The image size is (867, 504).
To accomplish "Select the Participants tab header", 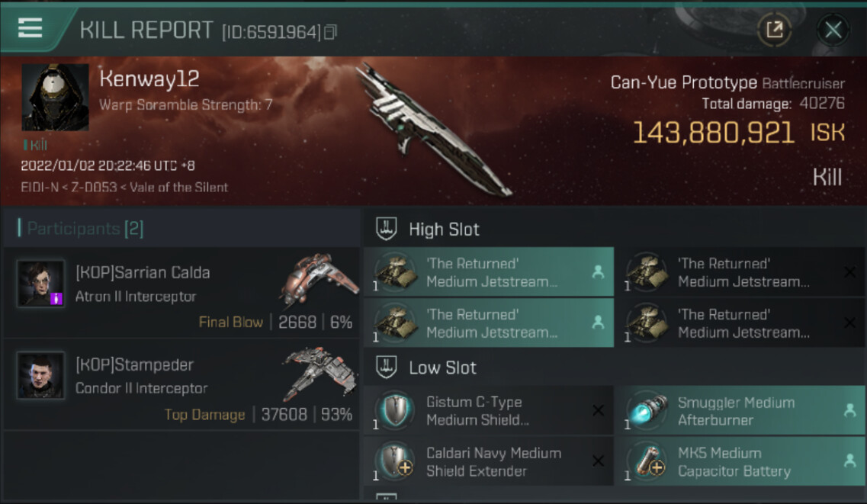I will coord(81,228).
